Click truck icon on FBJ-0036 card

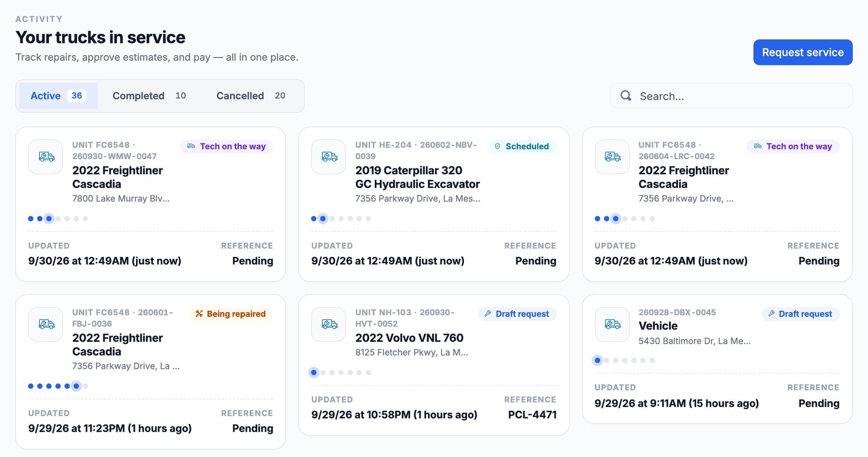(x=46, y=324)
